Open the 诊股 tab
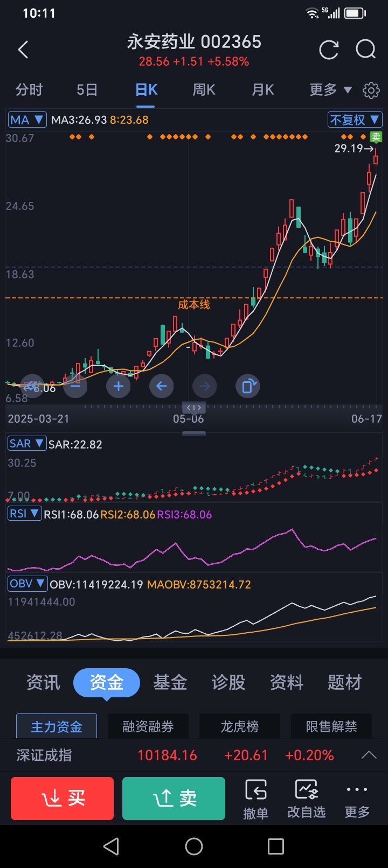Image resolution: width=388 pixels, height=868 pixels. pyautogui.click(x=228, y=683)
